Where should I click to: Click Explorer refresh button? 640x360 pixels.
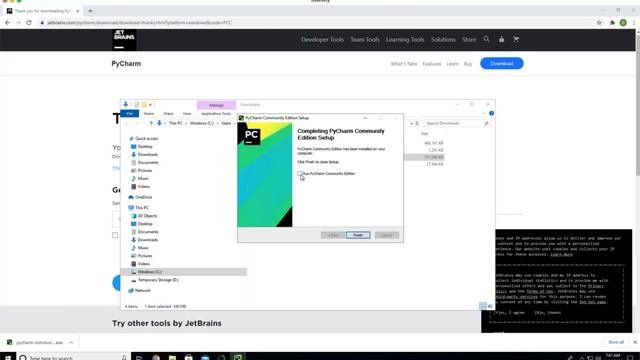[x=417, y=123]
